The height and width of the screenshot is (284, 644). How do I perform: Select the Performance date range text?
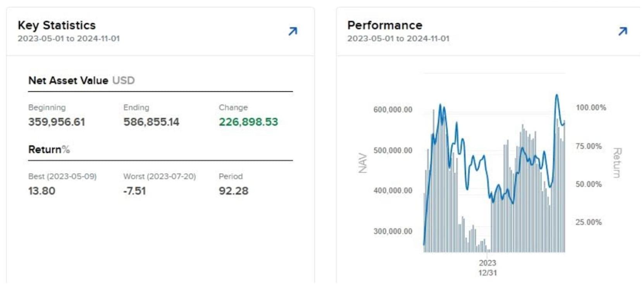pos(398,39)
